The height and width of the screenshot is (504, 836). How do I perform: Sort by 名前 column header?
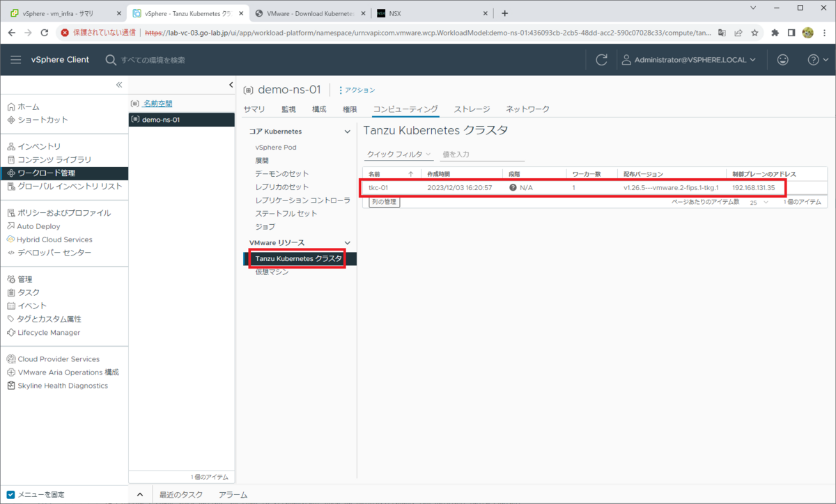(x=375, y=173)
